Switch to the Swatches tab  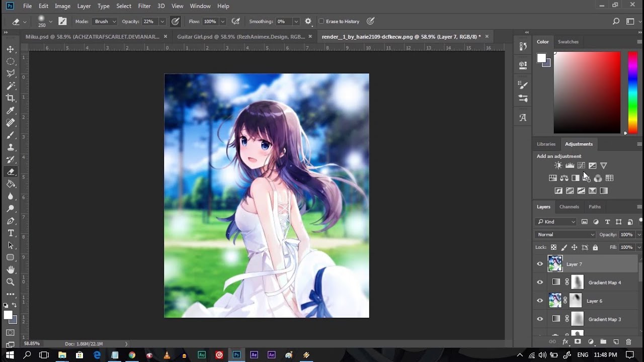tap(568, 42)
